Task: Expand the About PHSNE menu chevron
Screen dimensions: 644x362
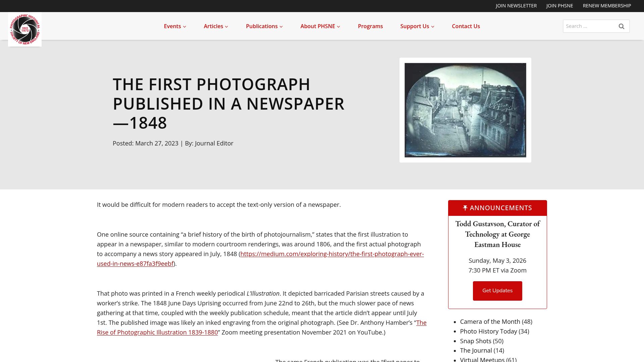Action: click(338, 26)
